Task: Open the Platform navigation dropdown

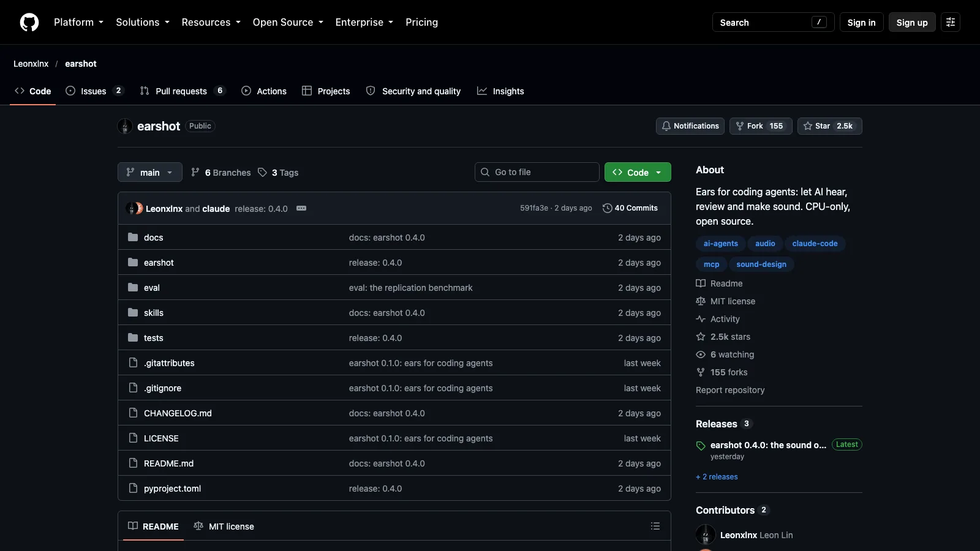Action: [x=78, y=22]
